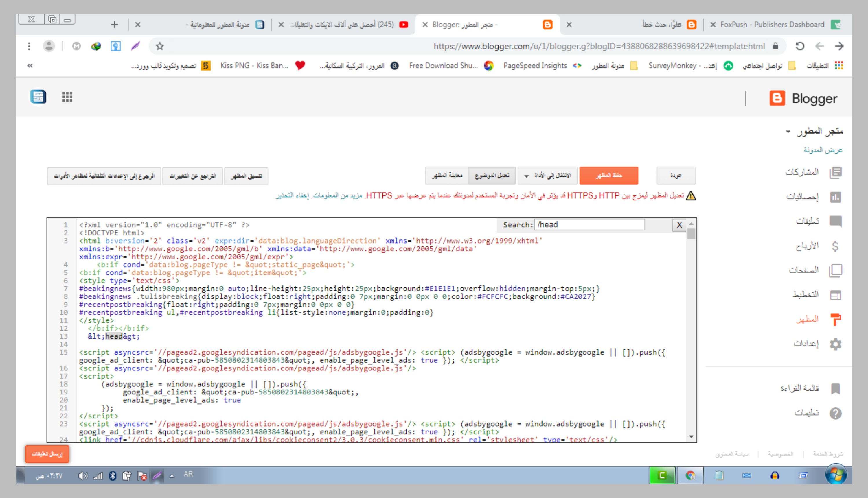Click the Edit theme button
Screen dimensions: 868x498
(492, 176)
